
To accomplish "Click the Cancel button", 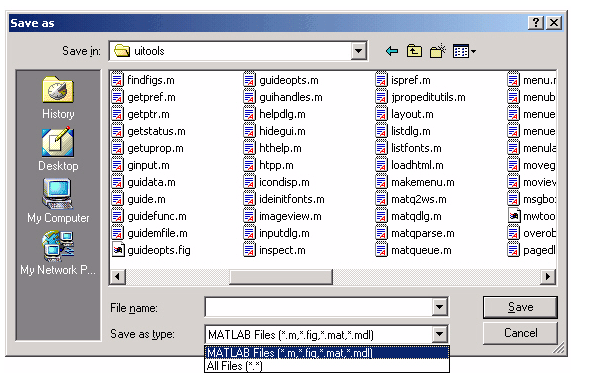I will tap(520, 333).
